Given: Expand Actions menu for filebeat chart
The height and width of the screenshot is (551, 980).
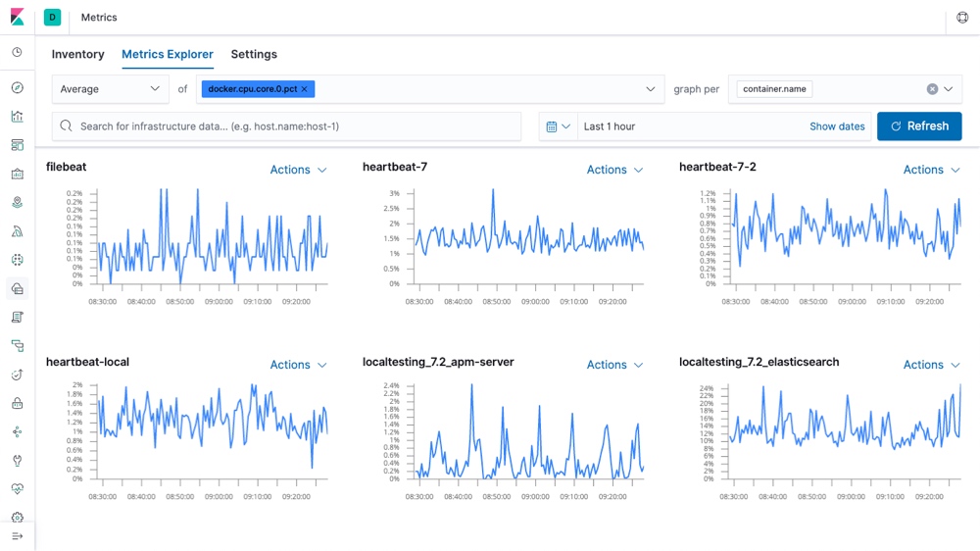Looking at the screenshot, I should pos(298,170).
